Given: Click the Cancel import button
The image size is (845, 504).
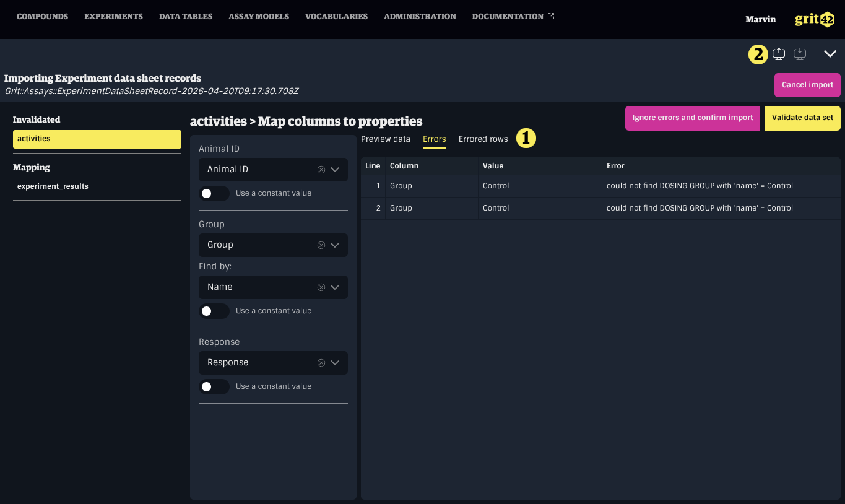Looking at the screenshot, I should (x=807, y=85).
